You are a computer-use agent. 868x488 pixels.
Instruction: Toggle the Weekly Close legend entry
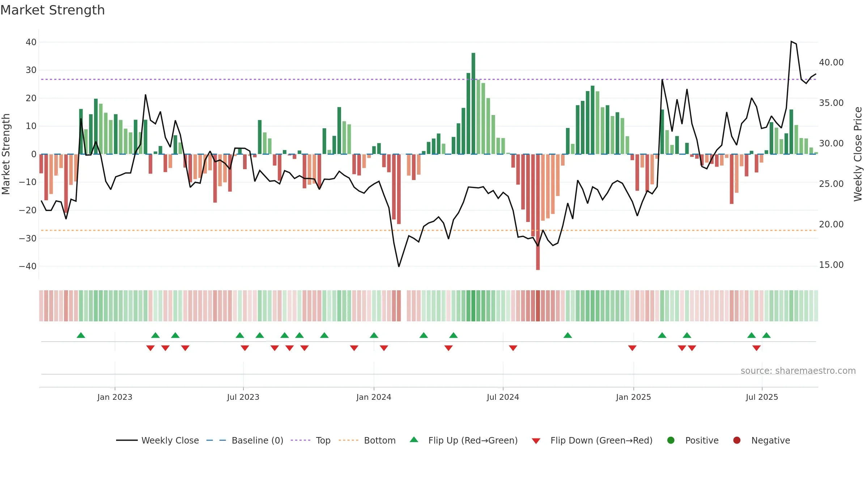[157, 440]
